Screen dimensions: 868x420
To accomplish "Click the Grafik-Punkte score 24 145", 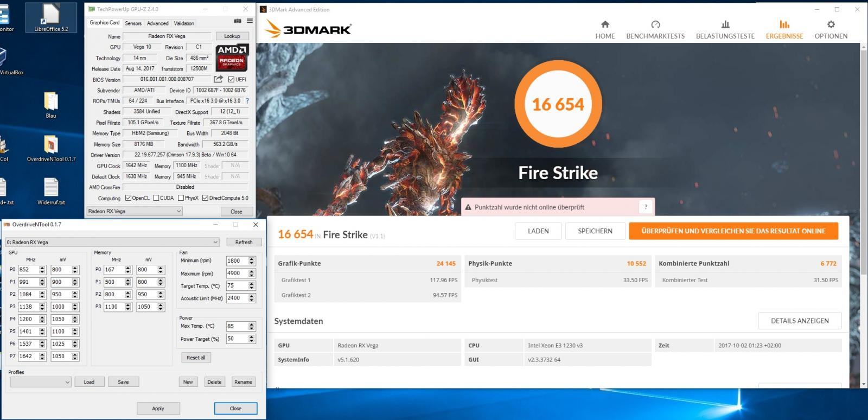I will click(446, 263).
